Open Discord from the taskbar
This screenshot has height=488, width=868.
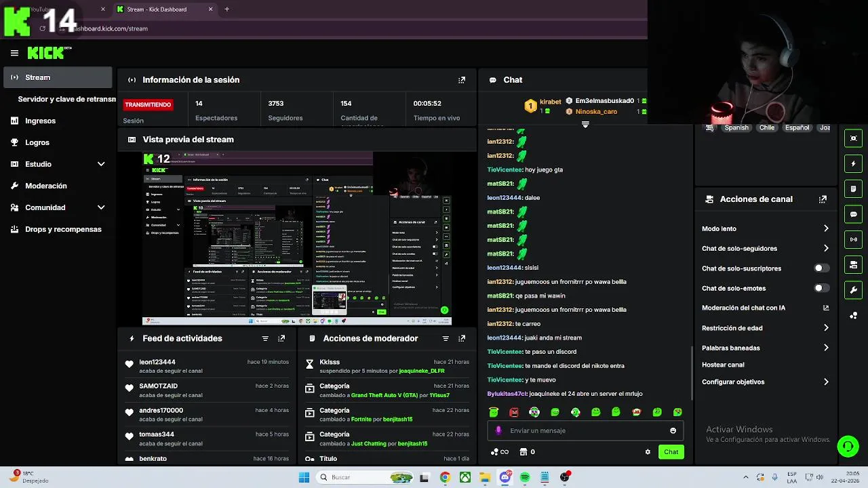pyautogui.click(x=505, y=477)
